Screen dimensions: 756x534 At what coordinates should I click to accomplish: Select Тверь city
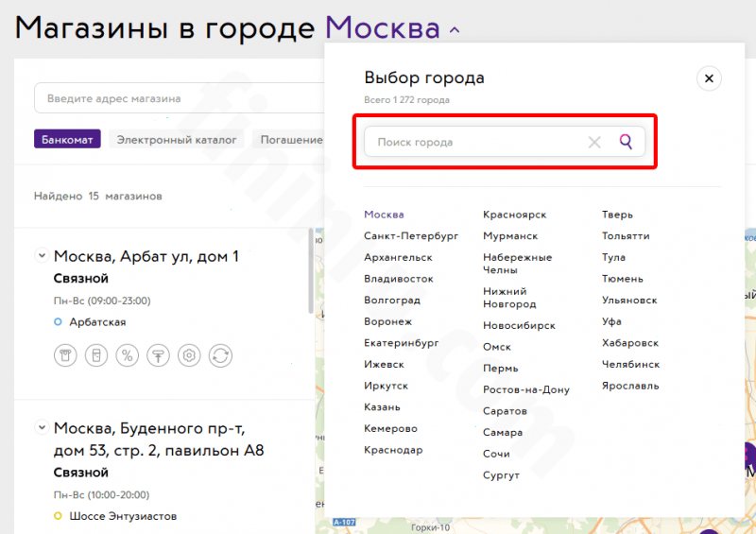[617, 215]
